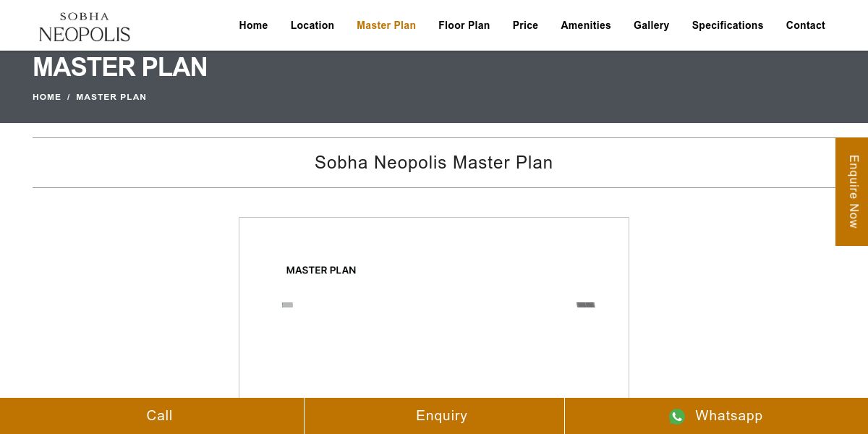Open the Gallery page
Image resolution: width=868 pixels, height=434 pixels.
[651, 25]
